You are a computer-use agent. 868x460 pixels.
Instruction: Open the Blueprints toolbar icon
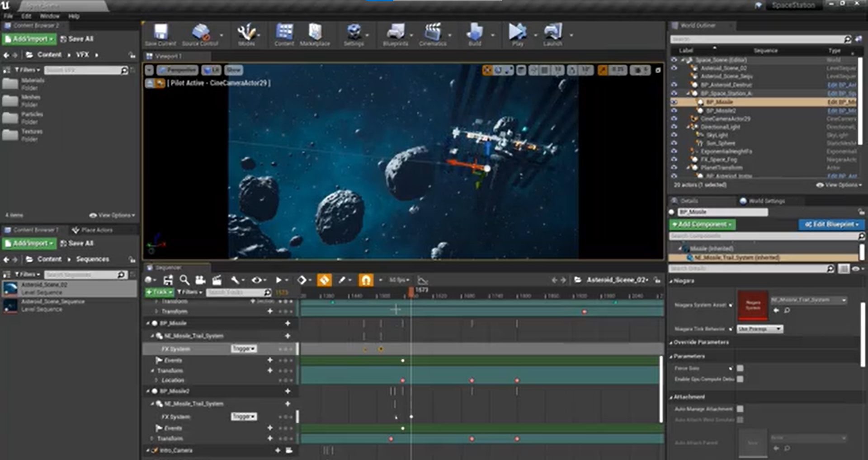tap(395, 34)
